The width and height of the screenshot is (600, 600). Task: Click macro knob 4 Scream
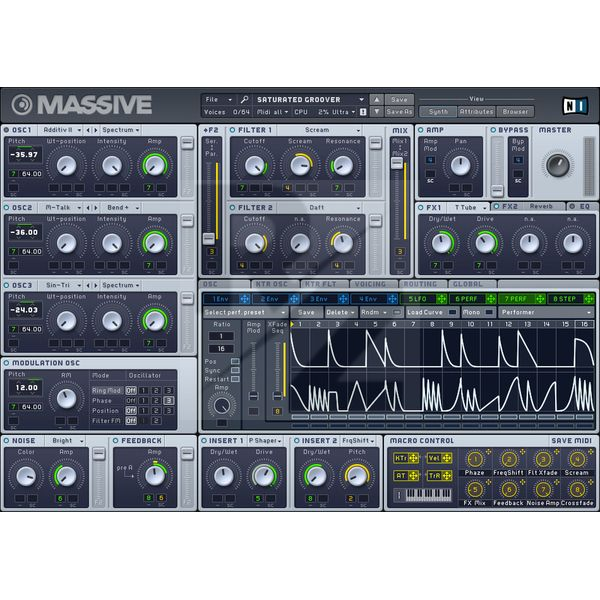[x=577, y=459]
